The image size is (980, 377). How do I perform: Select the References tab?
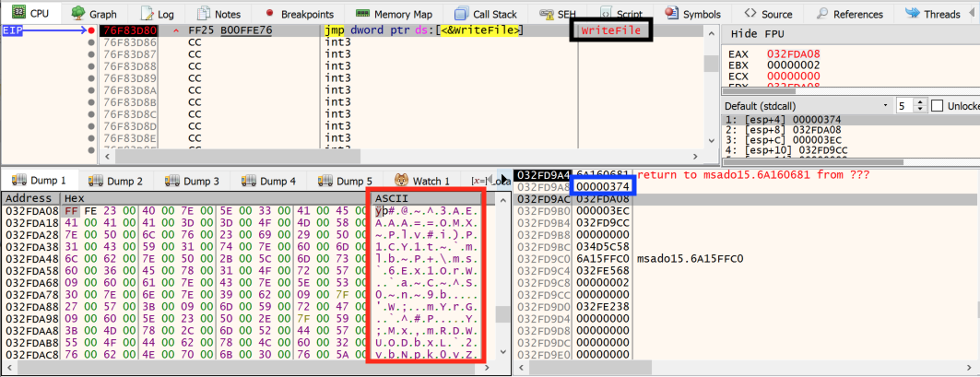point(849,14)
